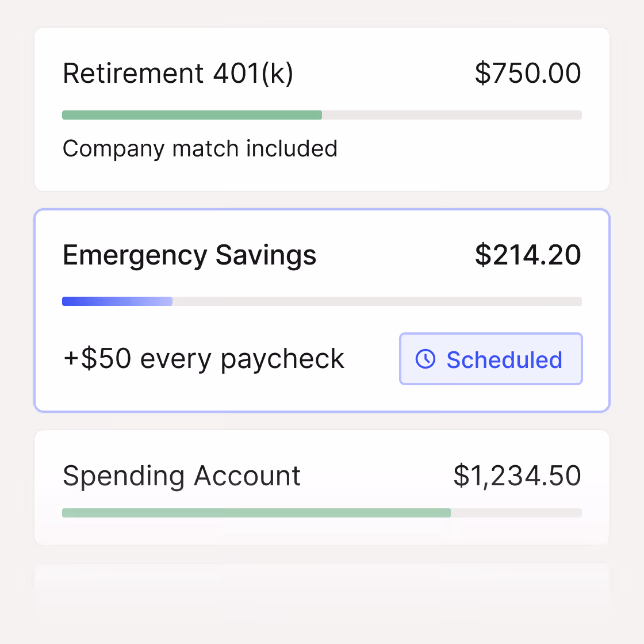This screenshot has width=644, height=644.
Task: Click the Retirement 401(k) title
Action: [x=179, y=73]
